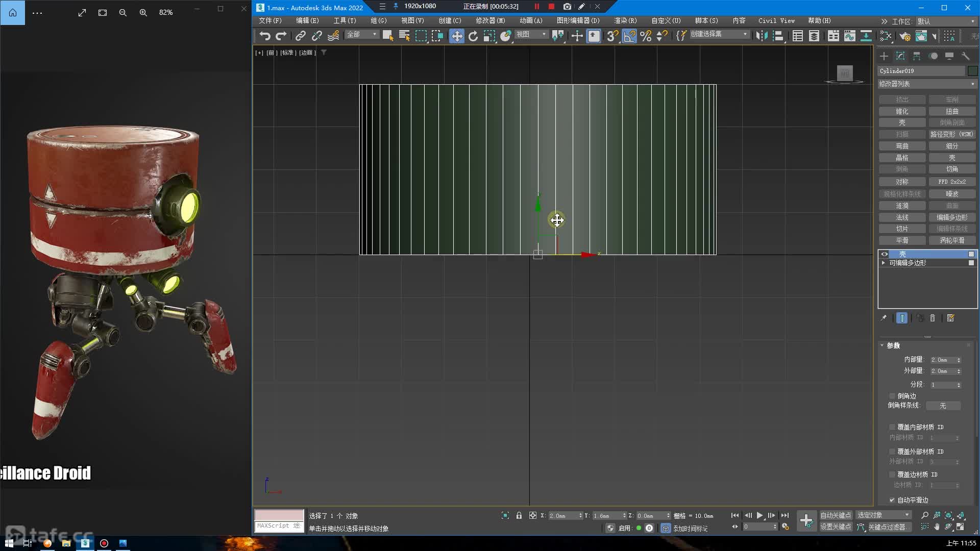Open Select by Name list
The image size is (980, 551).
(x=404, y=36)
